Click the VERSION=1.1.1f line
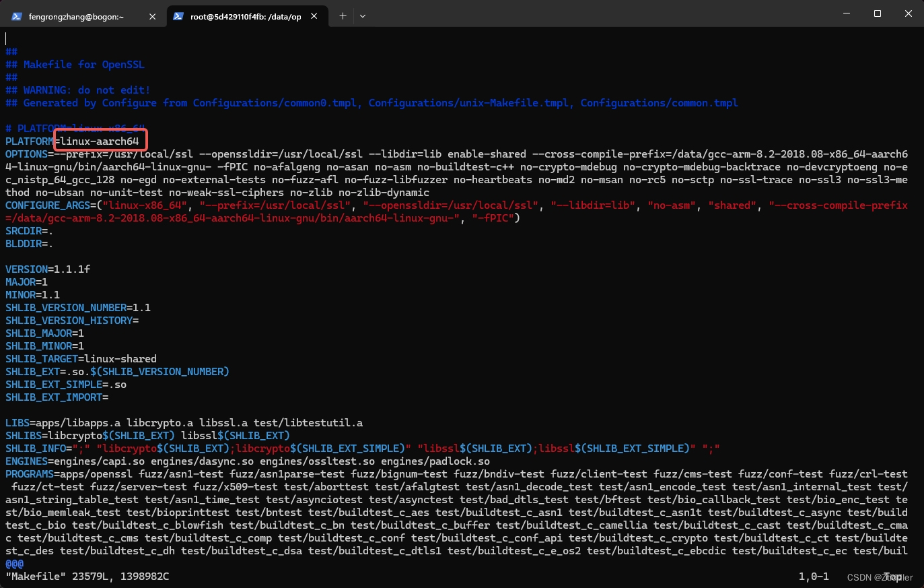 [48, 269]
